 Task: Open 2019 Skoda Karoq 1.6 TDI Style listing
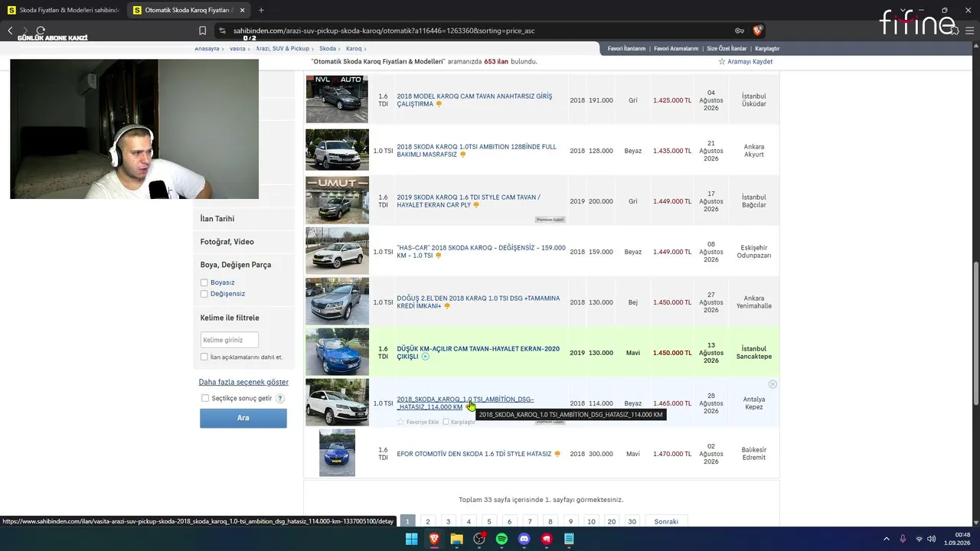click(x=469, y=201)
